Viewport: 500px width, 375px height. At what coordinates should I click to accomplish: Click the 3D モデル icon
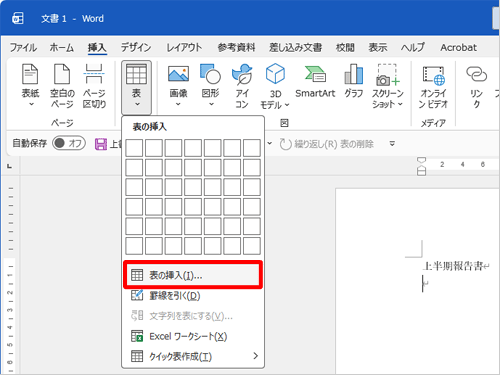[275, 73]
